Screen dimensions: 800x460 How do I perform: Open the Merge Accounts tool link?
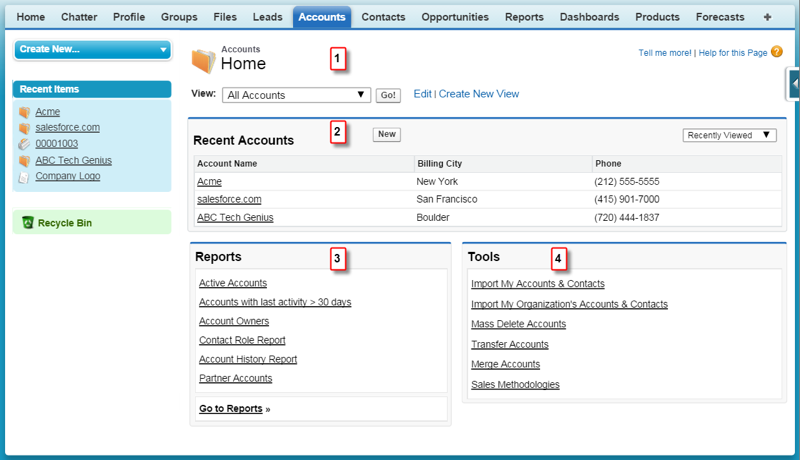(x=505, y=364)
